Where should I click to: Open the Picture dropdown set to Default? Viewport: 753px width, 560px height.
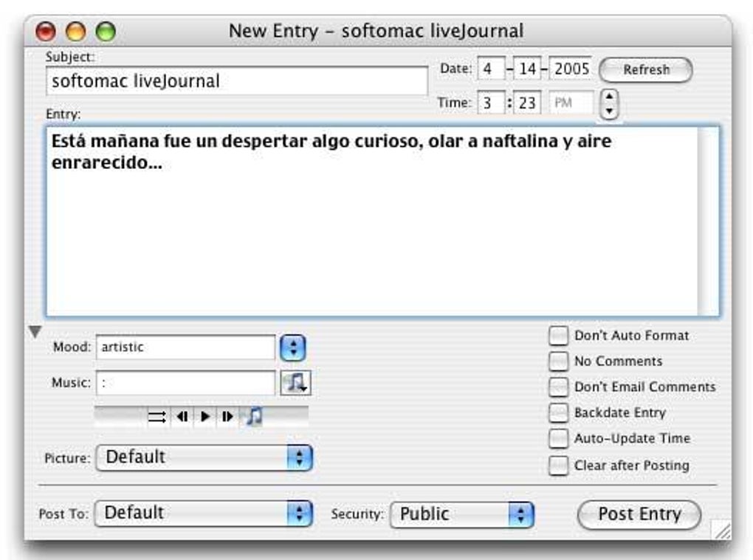click(204, 457)
